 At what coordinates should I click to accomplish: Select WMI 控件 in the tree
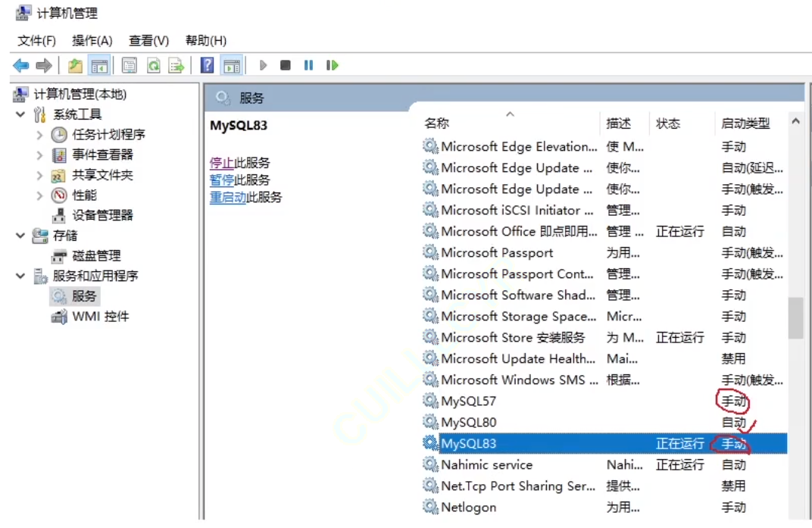click(x=101, y=317)
